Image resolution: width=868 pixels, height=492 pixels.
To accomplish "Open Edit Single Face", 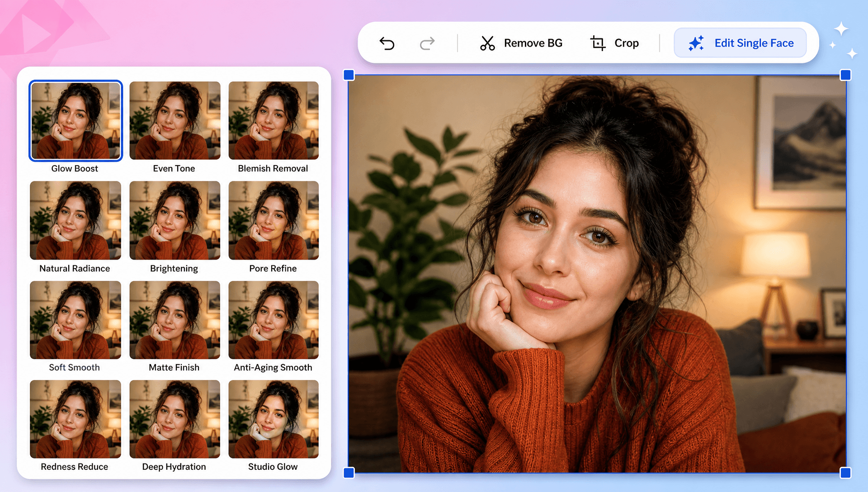I will 740,43.
